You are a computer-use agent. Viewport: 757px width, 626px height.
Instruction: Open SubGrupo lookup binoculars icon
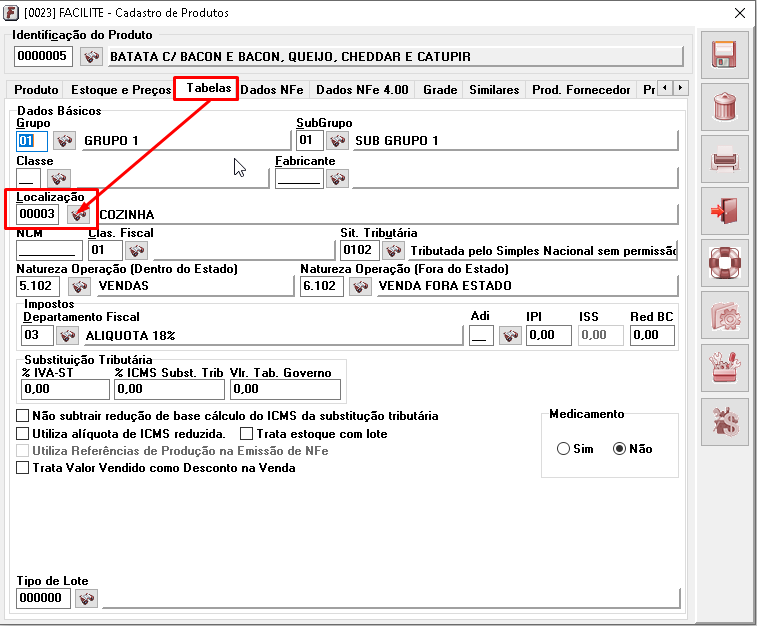coord(337,141)
